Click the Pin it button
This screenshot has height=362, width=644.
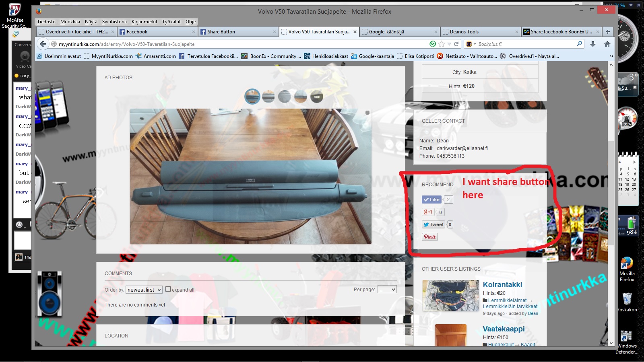tap(429, 237)
